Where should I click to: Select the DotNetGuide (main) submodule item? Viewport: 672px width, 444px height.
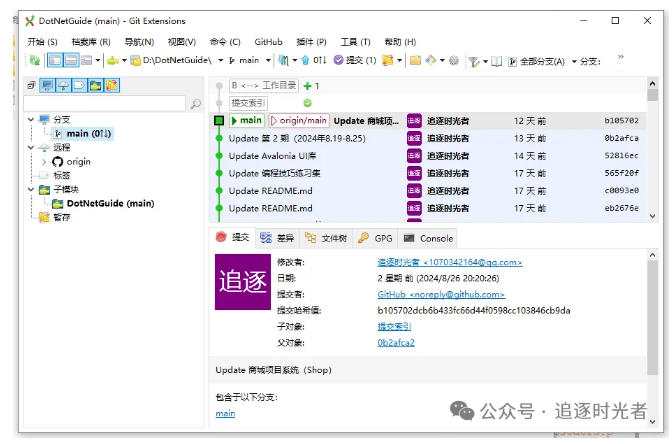coord(103,204)
